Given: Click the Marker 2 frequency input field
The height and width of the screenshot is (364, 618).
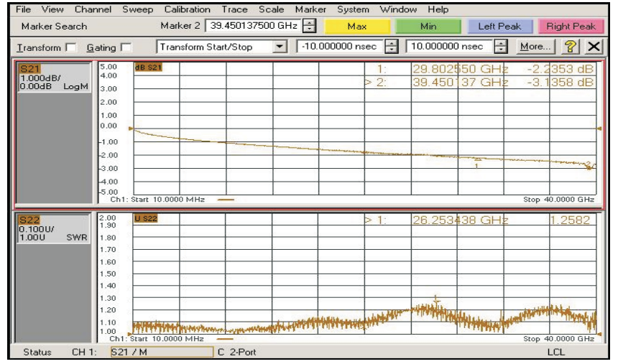Looking at the screenshot, I should 253,26.
